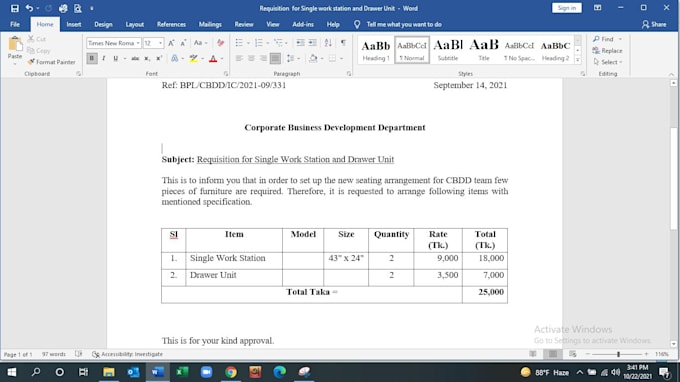680x382 pixels.
Task: Open the font name dropdown
Action: 138,43
